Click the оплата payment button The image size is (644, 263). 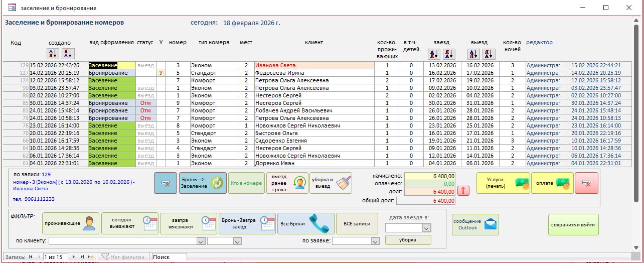click(x=552, y=183)
